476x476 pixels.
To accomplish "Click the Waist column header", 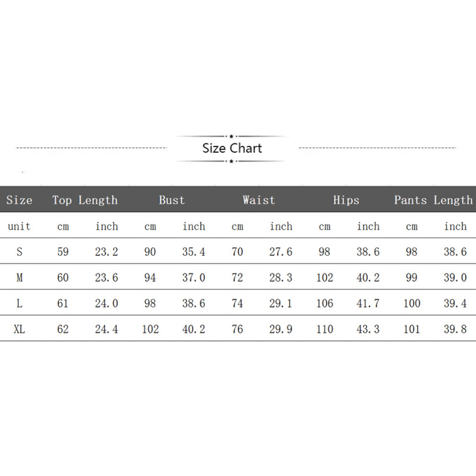I will pyautogui.click(x=259, y=200).
